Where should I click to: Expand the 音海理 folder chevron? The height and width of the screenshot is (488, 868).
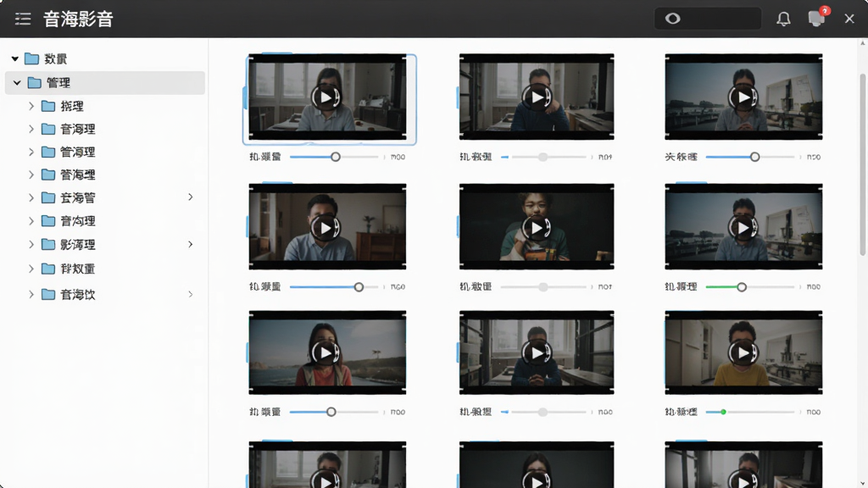[x=31, y=129]
